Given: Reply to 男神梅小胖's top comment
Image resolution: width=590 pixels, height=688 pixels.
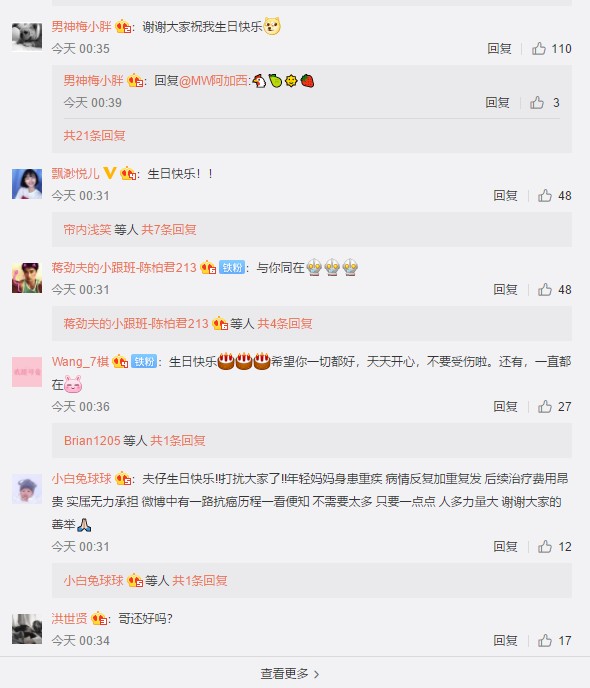Looking at the screenshot, I should (499, 48).
